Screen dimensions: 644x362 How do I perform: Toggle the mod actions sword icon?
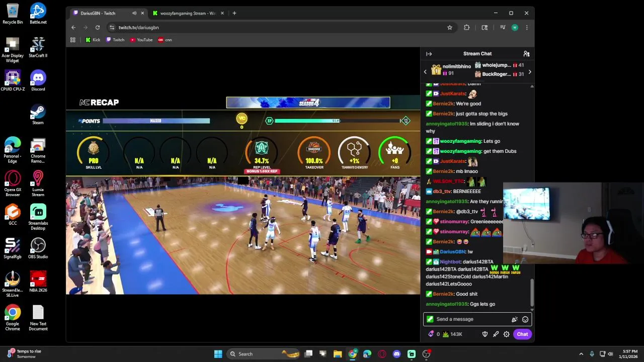click(496, 334)
